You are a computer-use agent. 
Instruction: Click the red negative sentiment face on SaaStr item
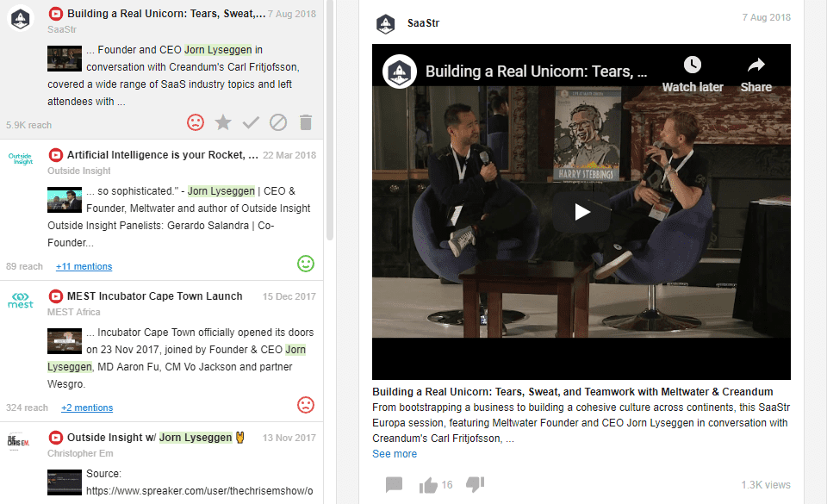(196, 122)
